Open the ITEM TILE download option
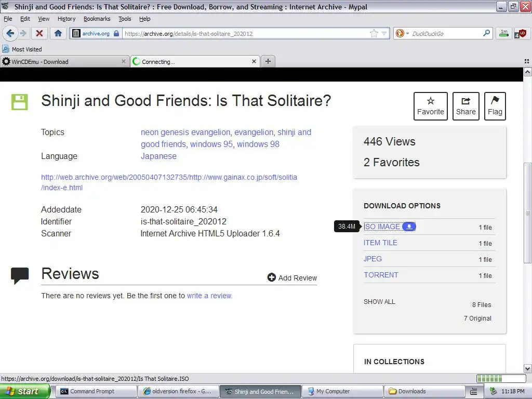532x399 pixels. tap(380, 243)
